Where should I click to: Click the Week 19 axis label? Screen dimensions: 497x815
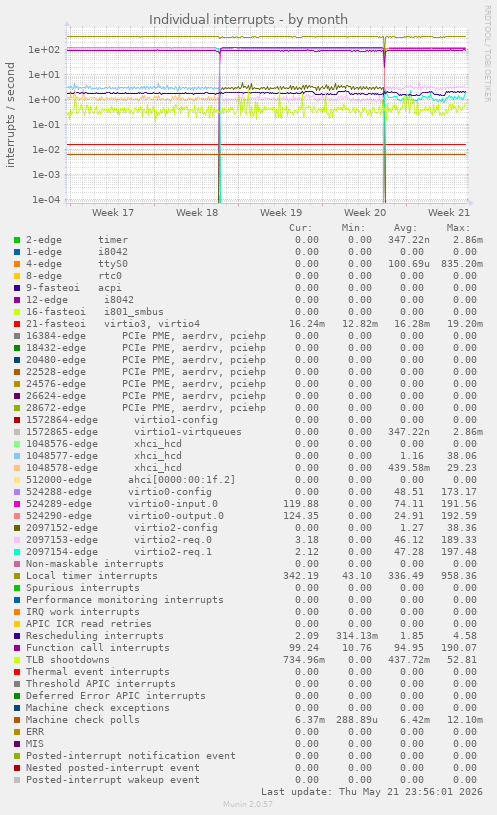point(281,213)
